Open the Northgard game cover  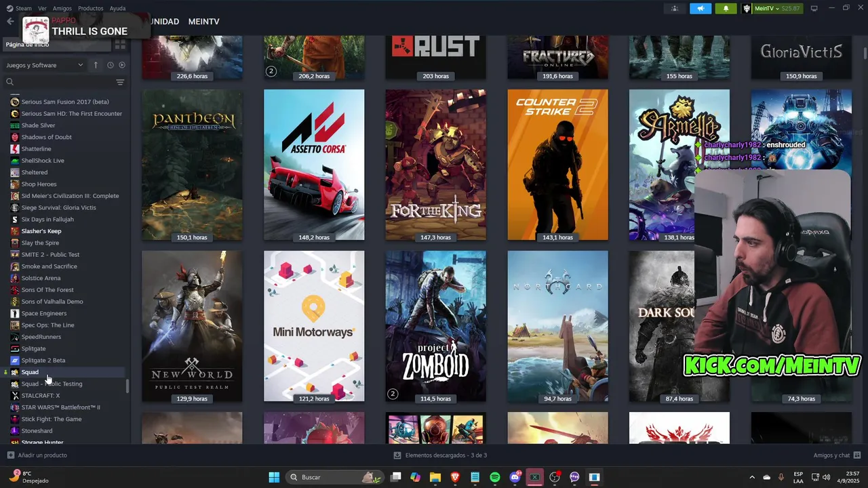tap(557, 326)
